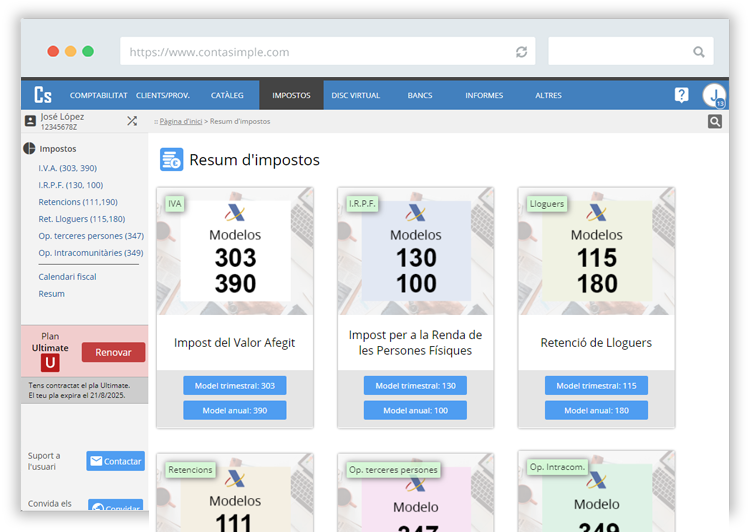This screenshot has height=532, width=750.
Task: Click the red window close dot
Action: (x=53, y=51)
